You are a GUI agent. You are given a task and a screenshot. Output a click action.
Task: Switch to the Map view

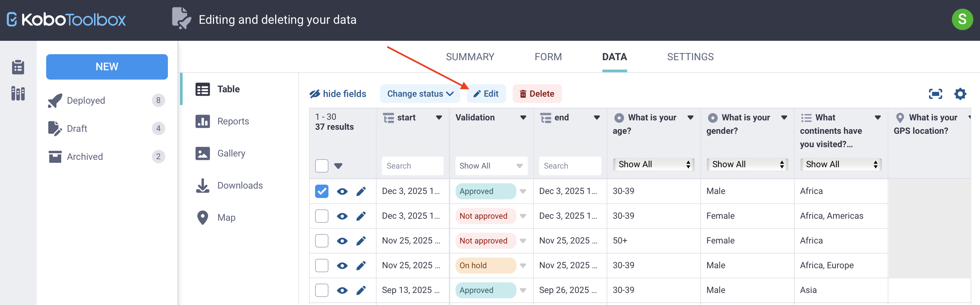pyautogui.click(x=226, y=217)
